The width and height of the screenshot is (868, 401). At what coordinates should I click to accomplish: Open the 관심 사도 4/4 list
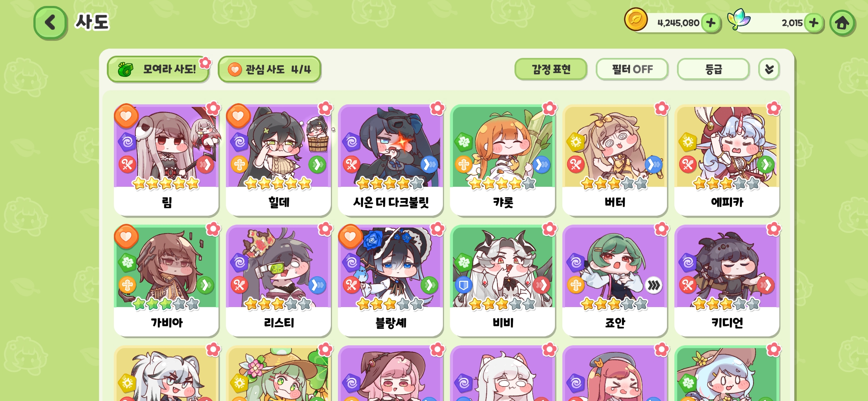[x=270, y=69]
